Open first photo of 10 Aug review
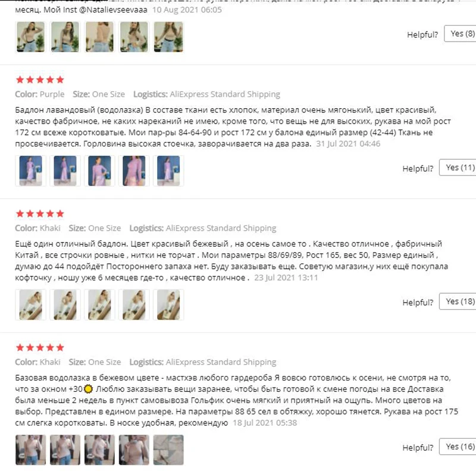476x475 pixels. 31,37
